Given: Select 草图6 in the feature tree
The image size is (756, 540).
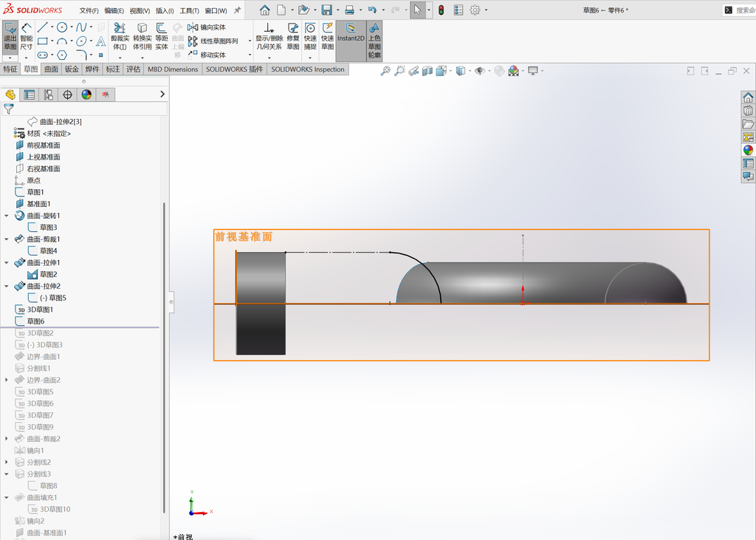Looking at the screenshot, I should 35,321.
